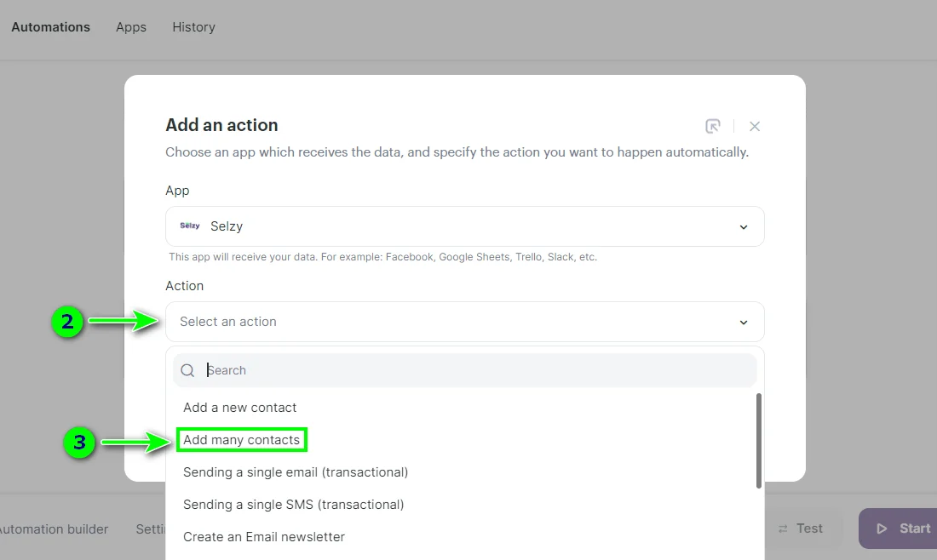Select the Automations tab
Viewport: 937px width, 560px height.
point(50,26)
